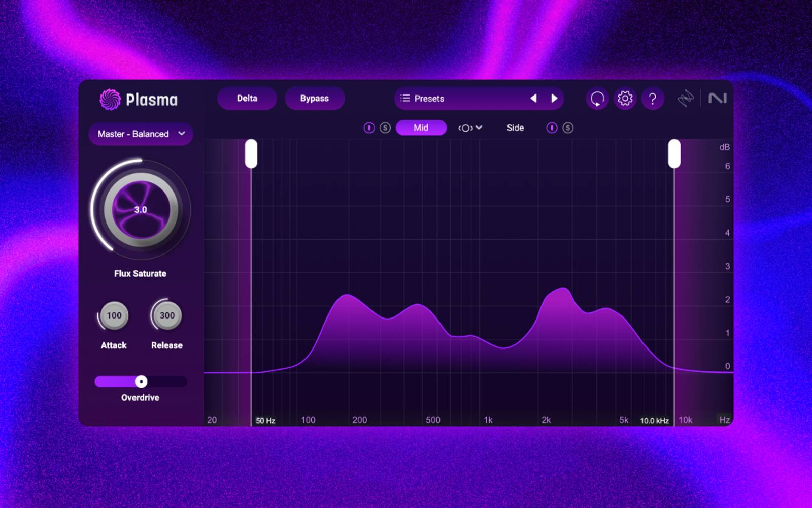
Task: Open the Master - Balanced mode dropdown
Action: (x=141, y=134)
